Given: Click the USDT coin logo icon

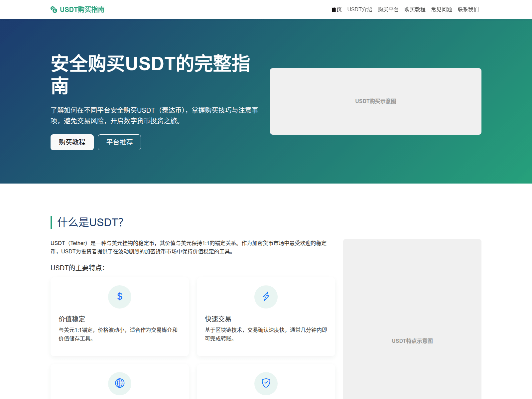Looking at the screenshot, I should pos(54,10).
